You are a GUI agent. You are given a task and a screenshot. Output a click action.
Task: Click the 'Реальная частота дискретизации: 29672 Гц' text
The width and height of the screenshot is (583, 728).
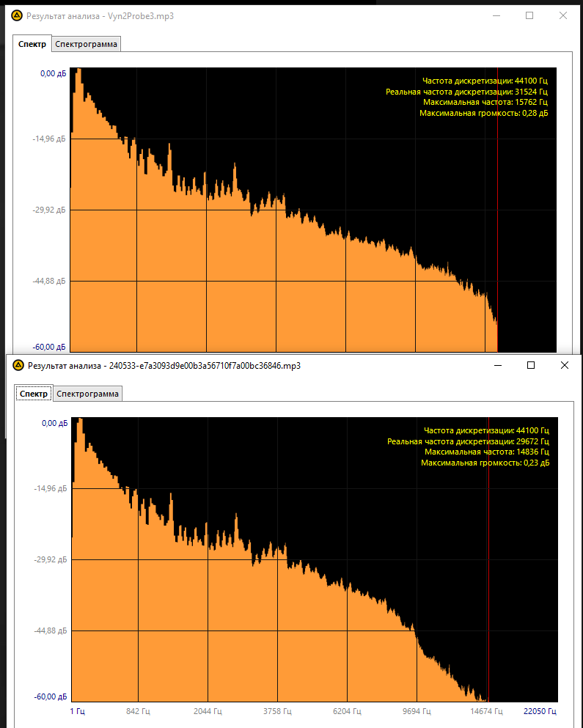[469, 441]
